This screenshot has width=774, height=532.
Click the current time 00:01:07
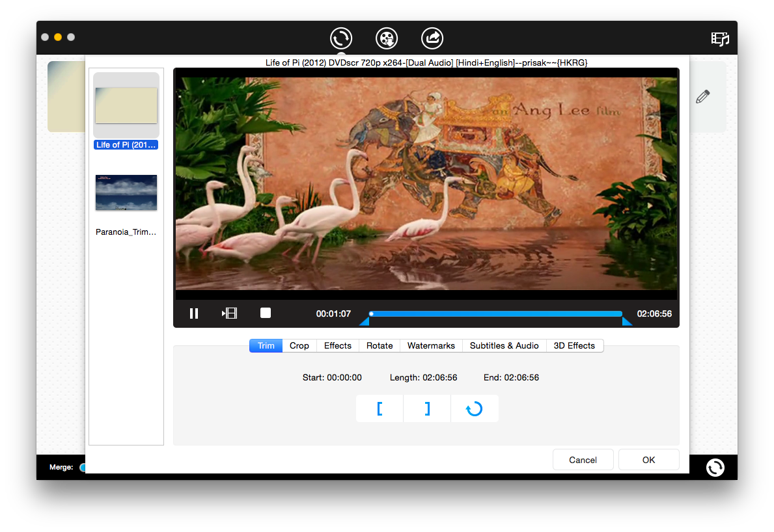click(333, 313)
